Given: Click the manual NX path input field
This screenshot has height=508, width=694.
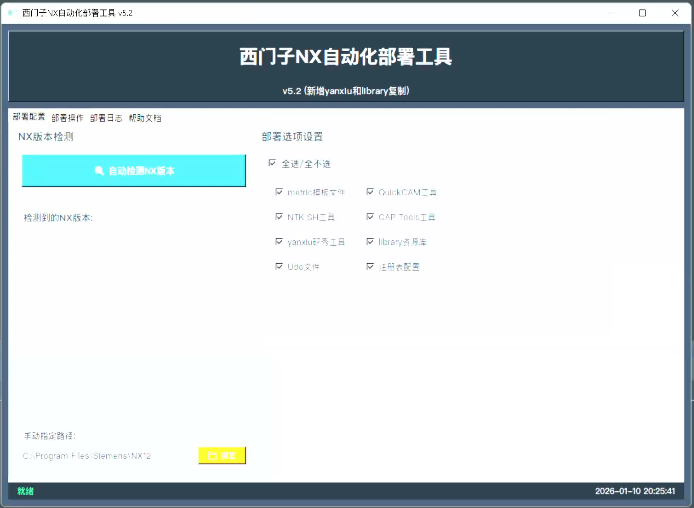Looking at the screenshot, I should (x=108, y=456).
